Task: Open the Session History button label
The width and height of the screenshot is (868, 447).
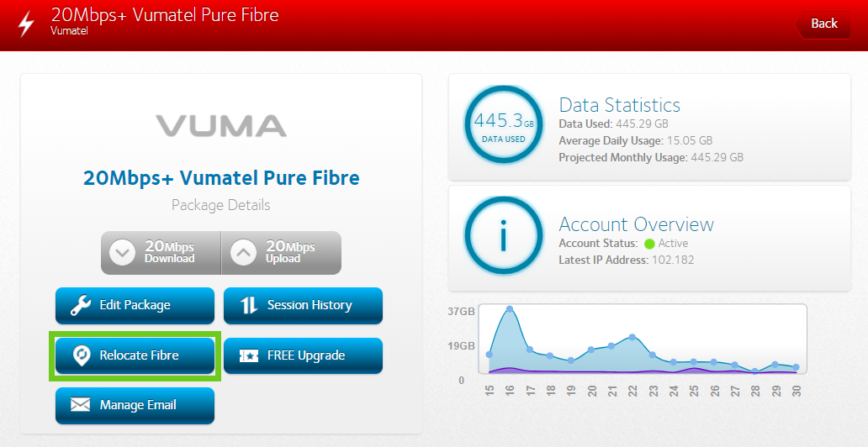Action: point(310,305)
